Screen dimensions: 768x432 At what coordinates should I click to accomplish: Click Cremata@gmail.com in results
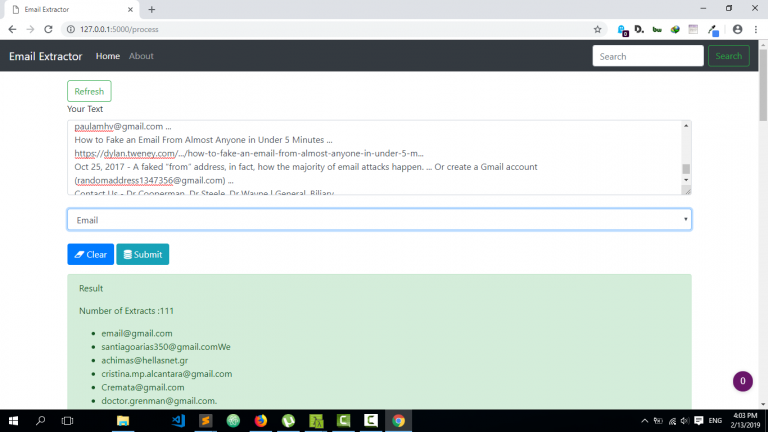143,387
